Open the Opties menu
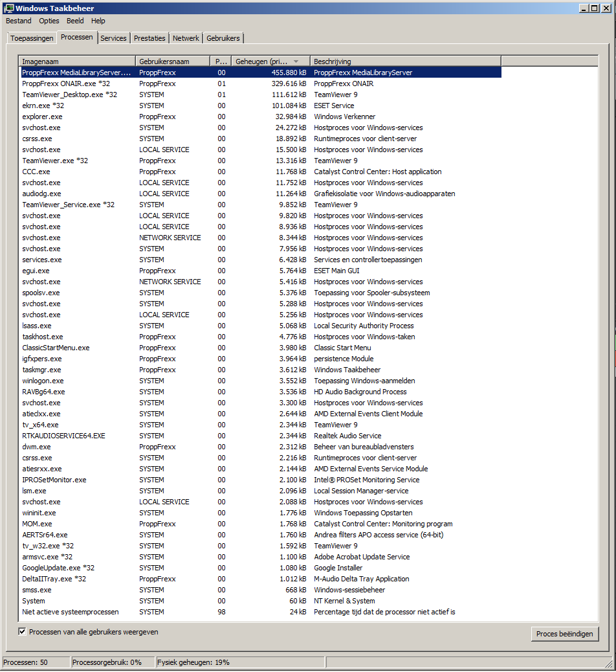 pyautogui.click(x=49, y=21)
